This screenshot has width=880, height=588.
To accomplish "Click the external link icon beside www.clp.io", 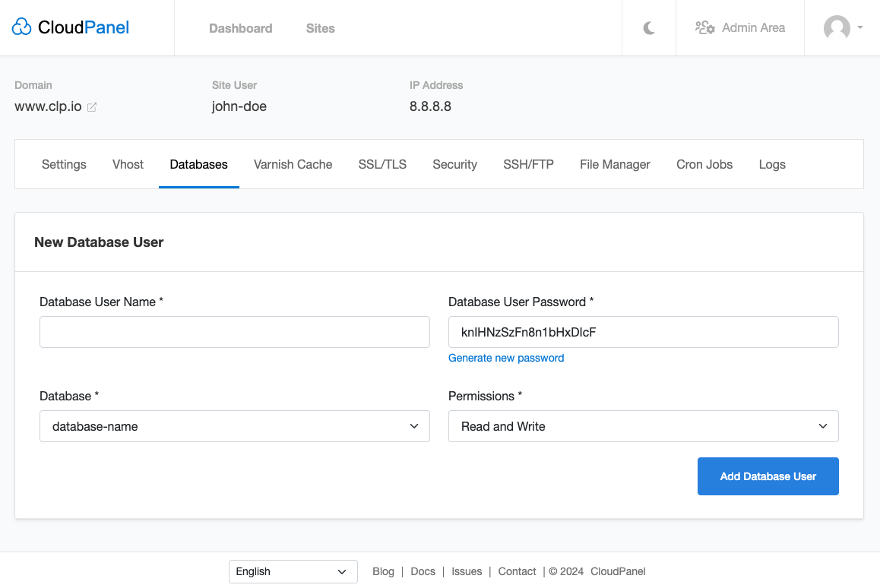I will tap(92, 106).
